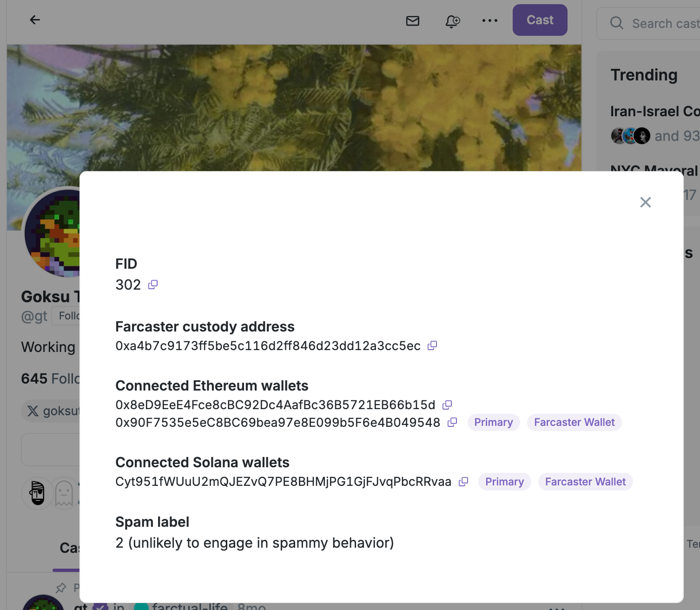Click the purple Cast button
The height and width of the screenshot is (610, 700).
540,20
